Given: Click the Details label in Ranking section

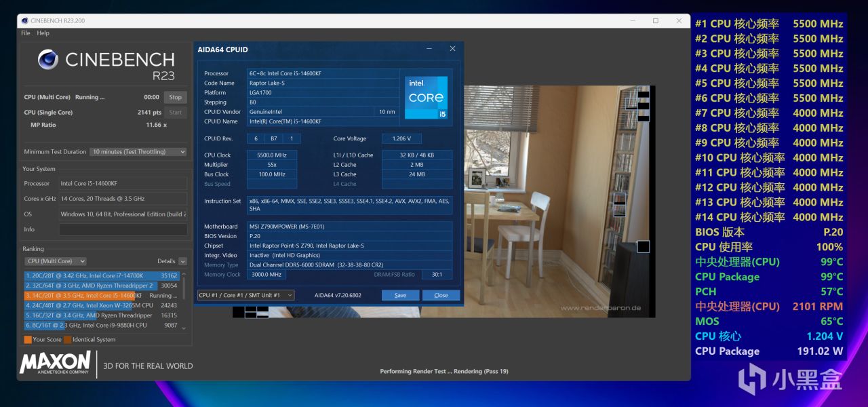Looking at the screenshot, I should [166, 261].
